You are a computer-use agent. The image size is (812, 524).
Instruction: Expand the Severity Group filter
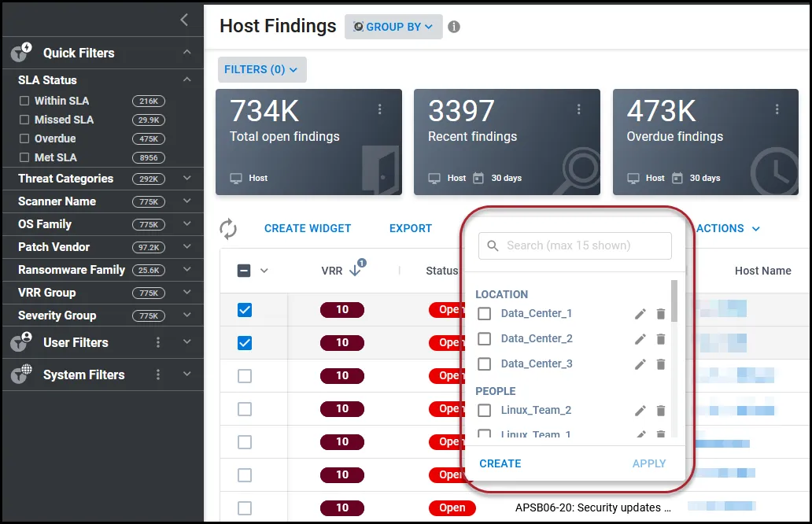pos(187,315)
